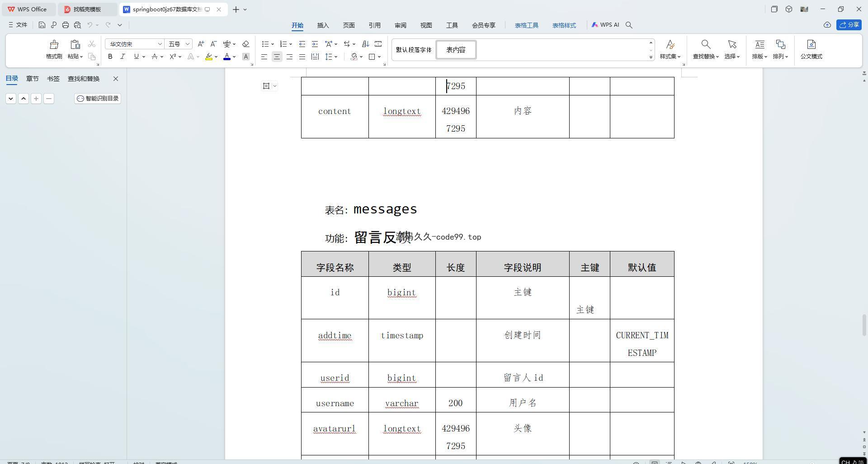Open the 章节 tab in navigation pane
Image resolution: width=868 pixels, height=464 pixels.
point(32,79)
